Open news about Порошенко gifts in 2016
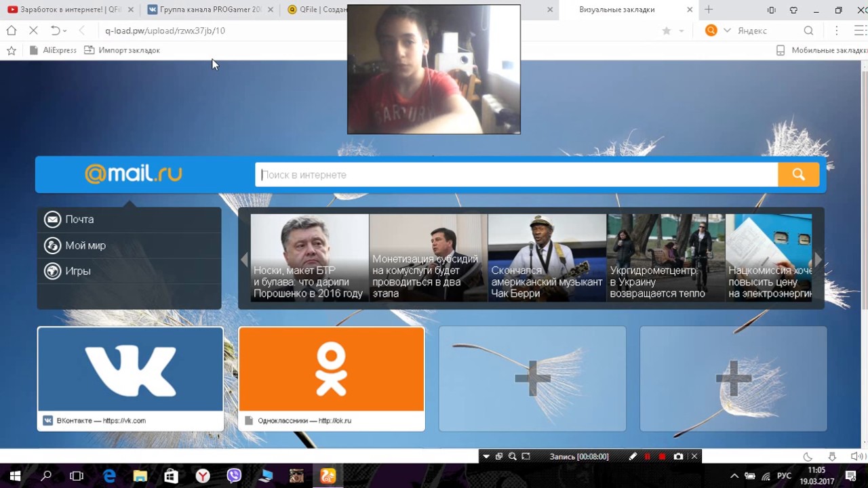The image size is (868, 488). coord(309,258)
